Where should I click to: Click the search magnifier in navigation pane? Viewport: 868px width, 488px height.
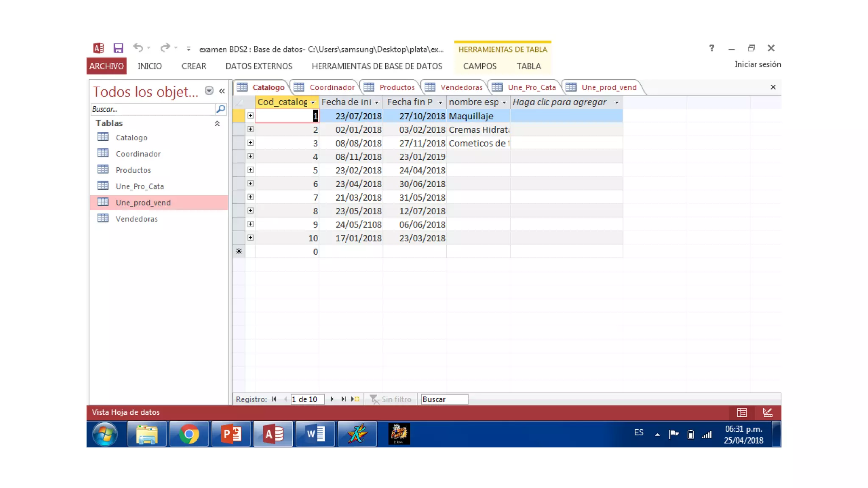pos(220,109)
